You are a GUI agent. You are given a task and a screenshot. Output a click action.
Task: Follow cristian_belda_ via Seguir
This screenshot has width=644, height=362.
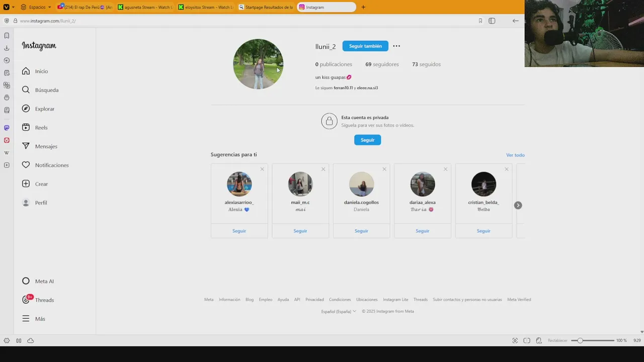point(484,231)
